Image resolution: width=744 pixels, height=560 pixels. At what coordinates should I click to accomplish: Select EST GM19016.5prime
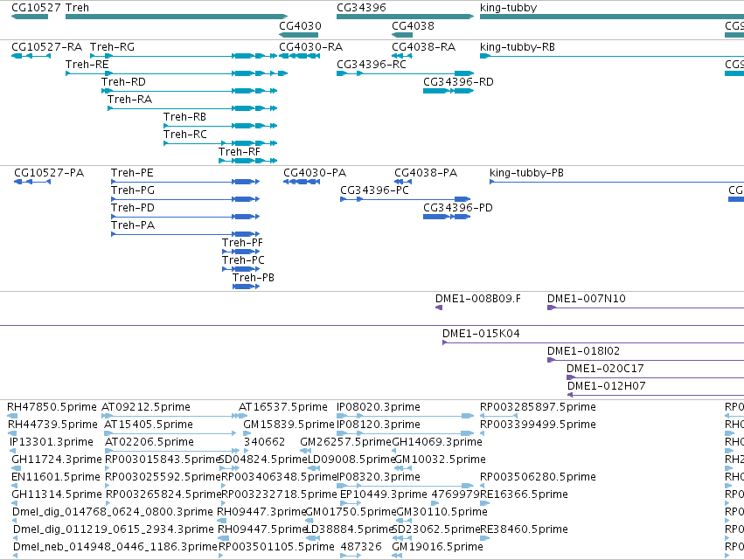(397, 556)
